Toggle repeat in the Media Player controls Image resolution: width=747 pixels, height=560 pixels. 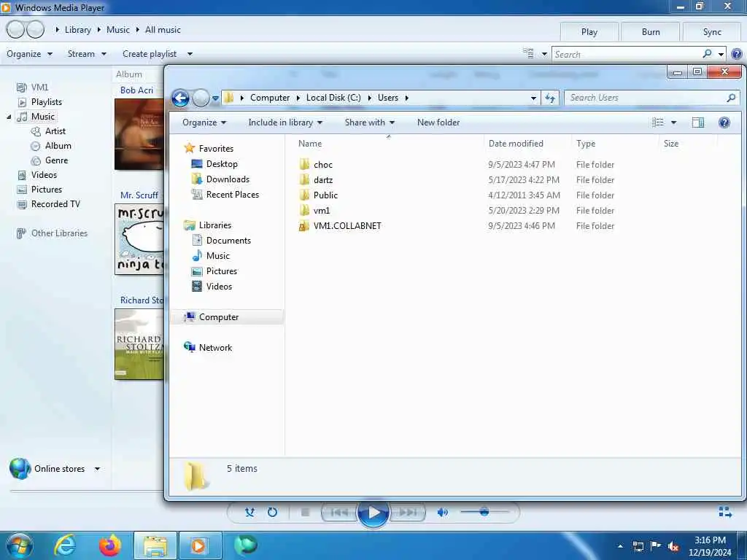272,513
